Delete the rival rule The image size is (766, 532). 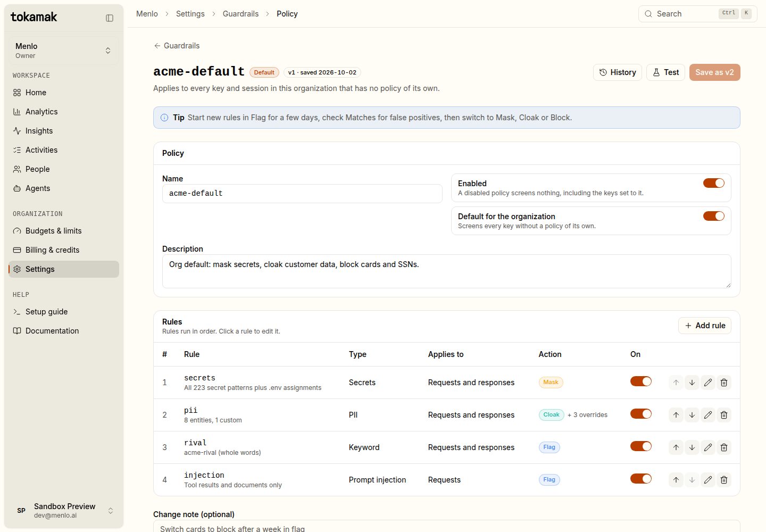(724, 447)
